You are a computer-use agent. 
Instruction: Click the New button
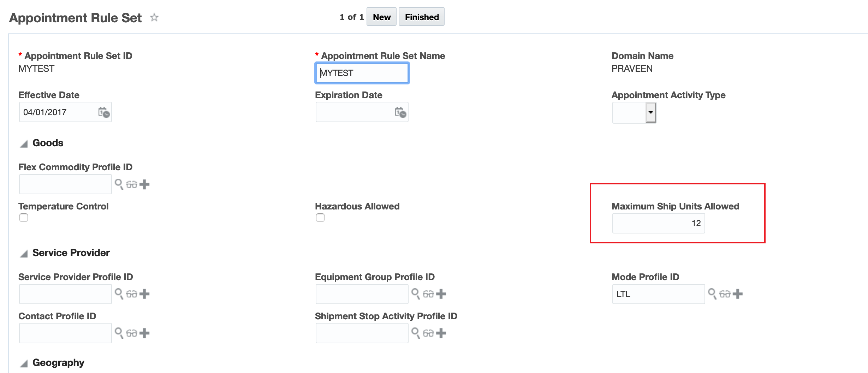coord(381,17)
